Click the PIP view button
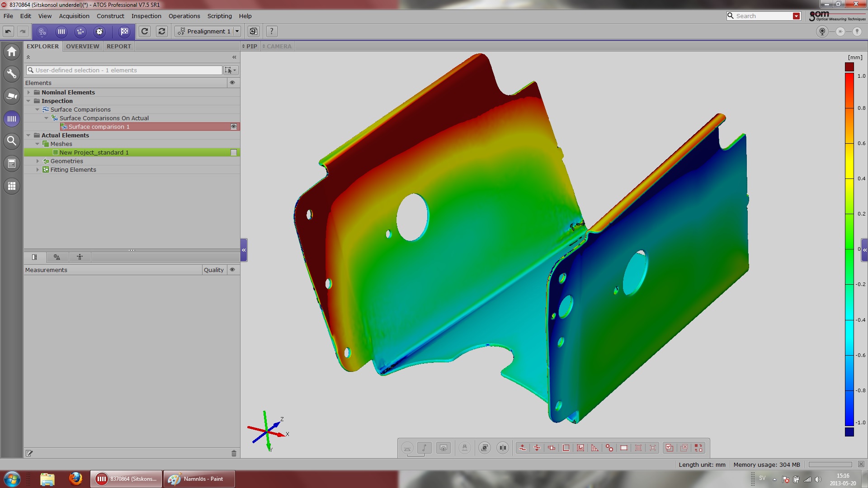Viewport: 868px width, 488px height. click(250, 46)
